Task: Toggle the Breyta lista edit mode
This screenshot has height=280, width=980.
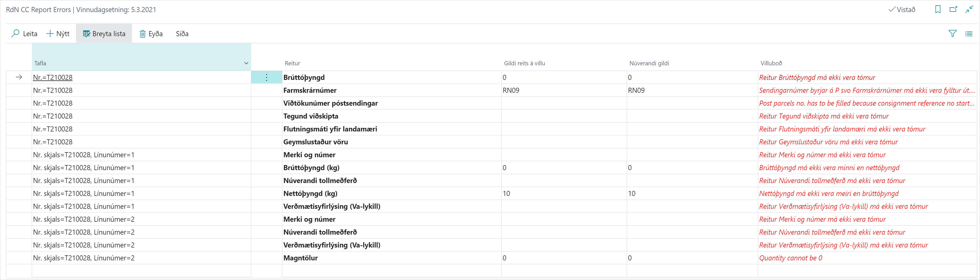Action: [104, 33]
